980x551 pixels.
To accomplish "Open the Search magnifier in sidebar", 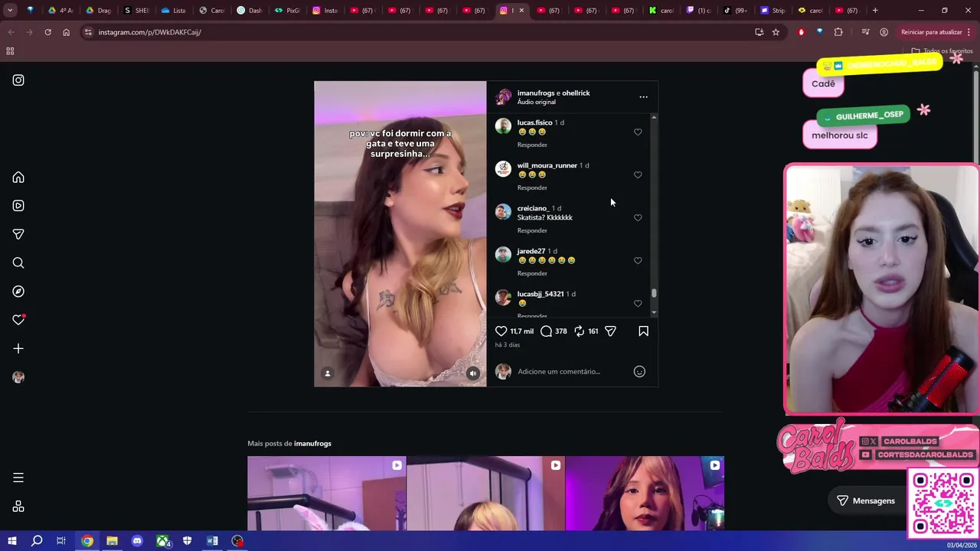I will [18, 263].
